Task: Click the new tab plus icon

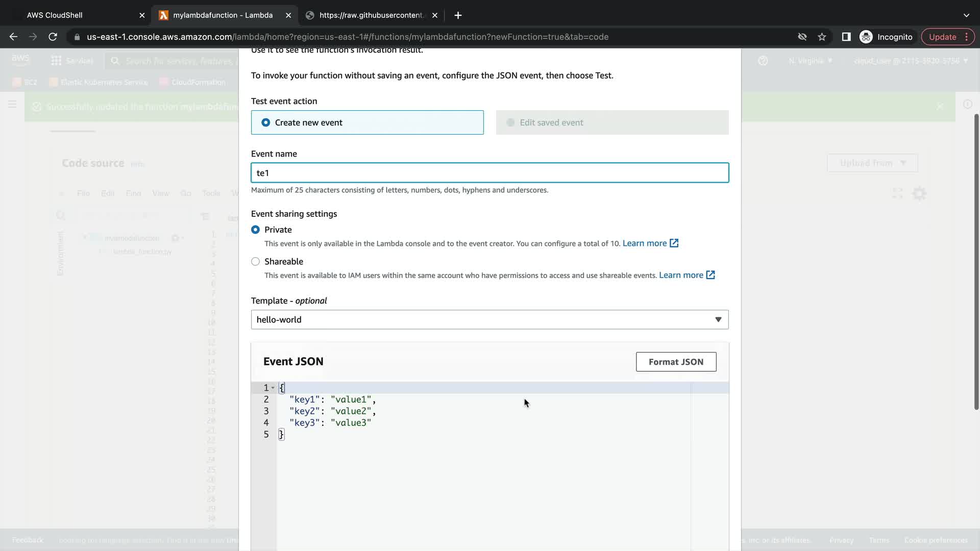Action: pos(458,15)
